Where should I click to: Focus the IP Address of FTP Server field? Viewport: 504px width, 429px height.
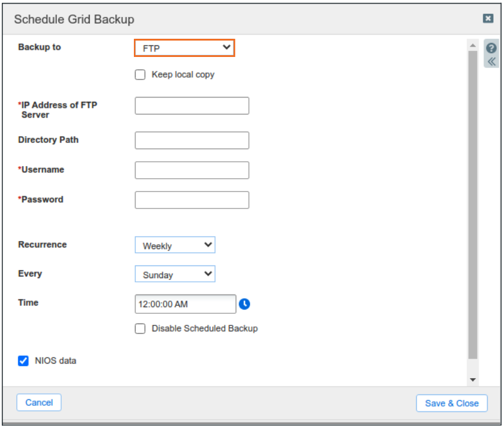click(191, 105)
